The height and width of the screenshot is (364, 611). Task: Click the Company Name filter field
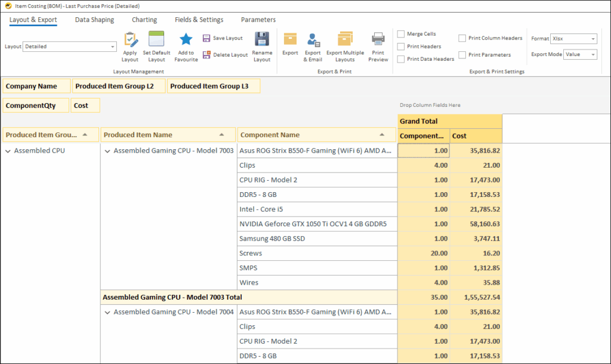(x=36, y=87)
